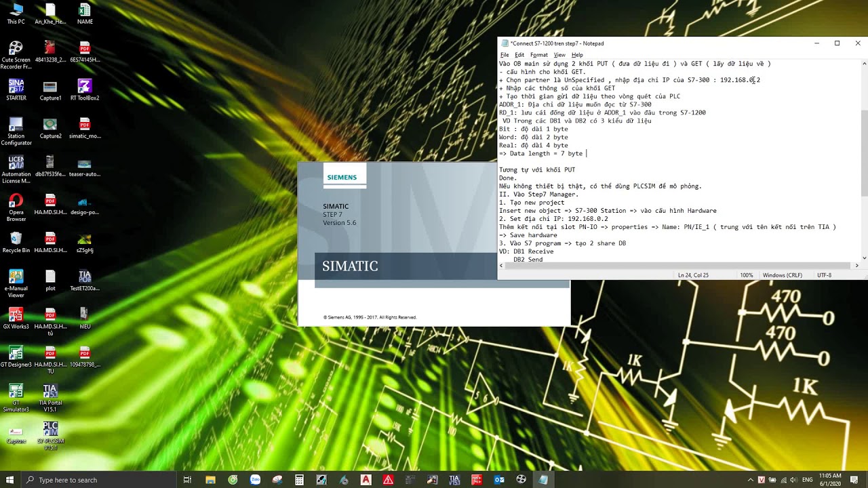Viewport: 868px width, 488px height.
Task: Click the taskbar search box
Action: [x=98, y=480]
